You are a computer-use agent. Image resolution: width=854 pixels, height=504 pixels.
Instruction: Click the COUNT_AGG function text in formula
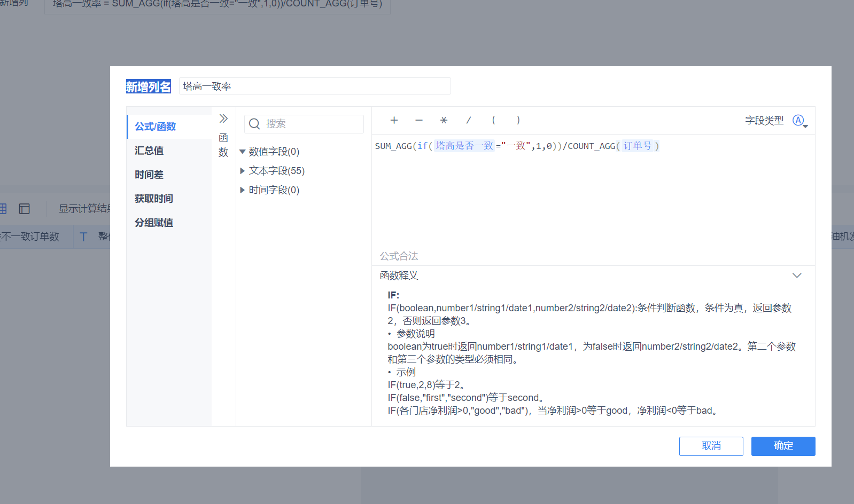pyautogui.click(x=591, y=146)
